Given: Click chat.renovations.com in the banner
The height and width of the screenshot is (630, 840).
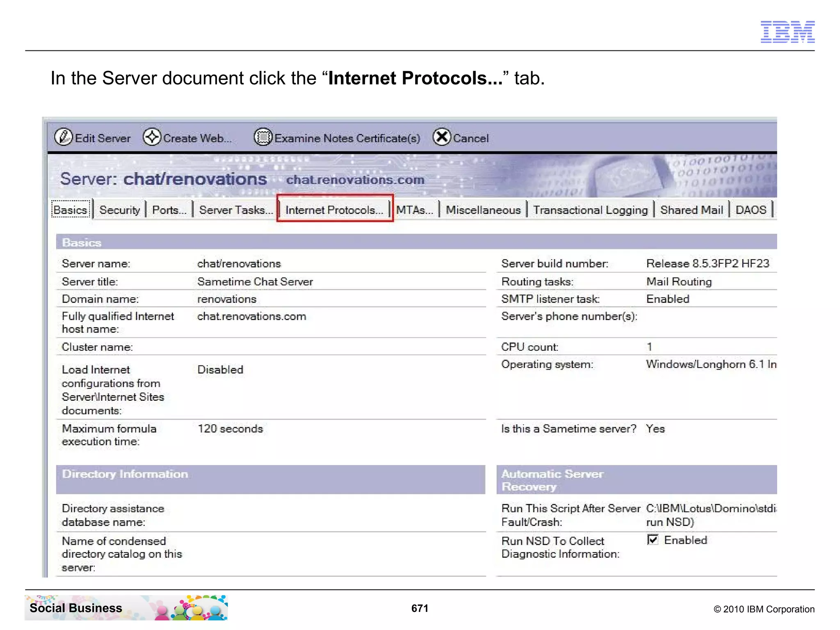Looking at the screenshot, I should 355,180.
